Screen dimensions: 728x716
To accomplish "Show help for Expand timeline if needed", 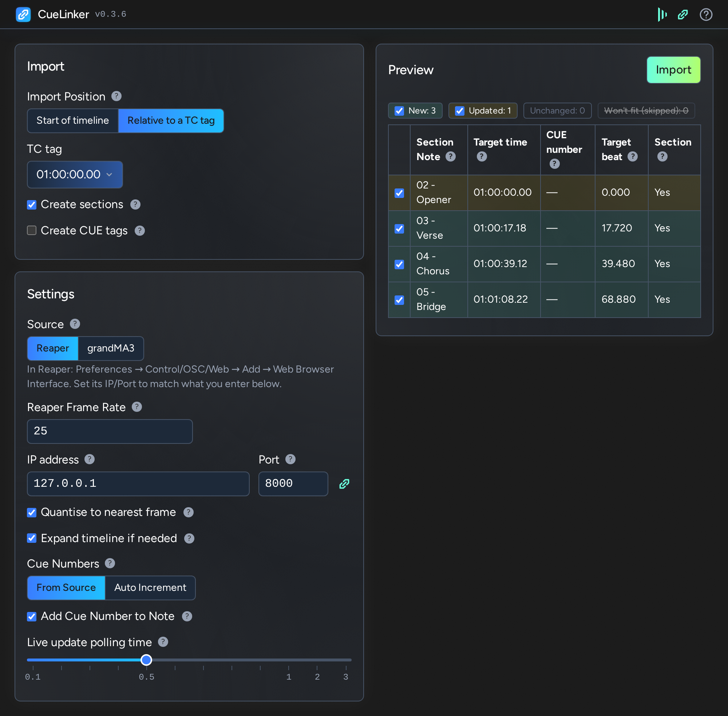I will (x=189, y=538).
